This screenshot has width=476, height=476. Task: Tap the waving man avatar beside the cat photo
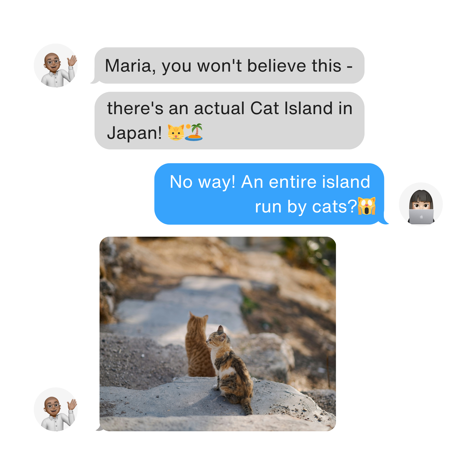click(x=56, y=409)
